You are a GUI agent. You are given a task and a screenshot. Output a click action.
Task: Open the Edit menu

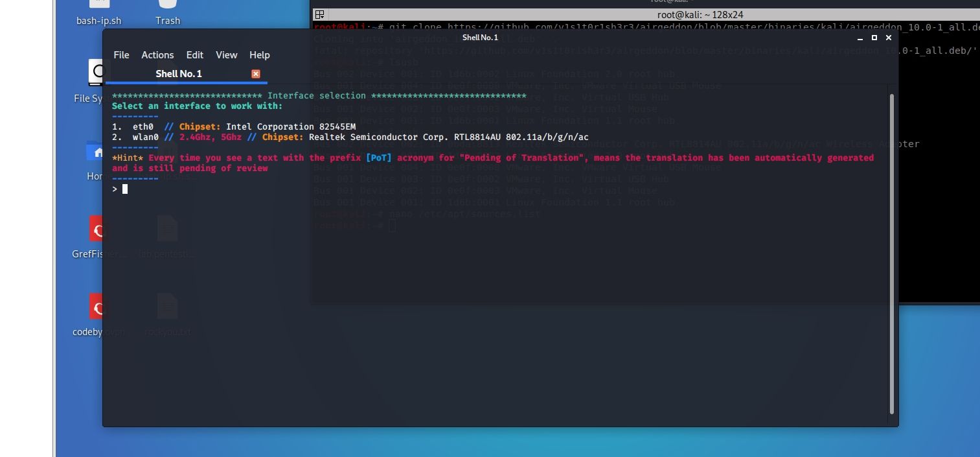pos(194,55)
